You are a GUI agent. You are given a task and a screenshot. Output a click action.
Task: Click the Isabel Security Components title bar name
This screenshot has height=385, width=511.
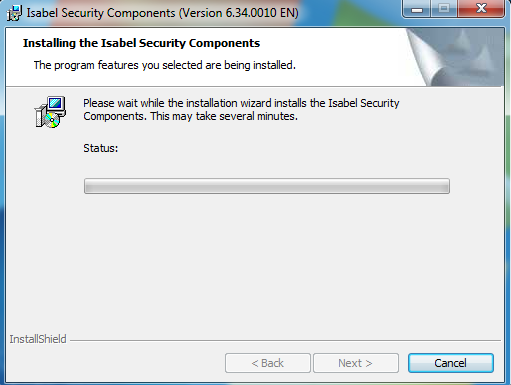(101, 13)
